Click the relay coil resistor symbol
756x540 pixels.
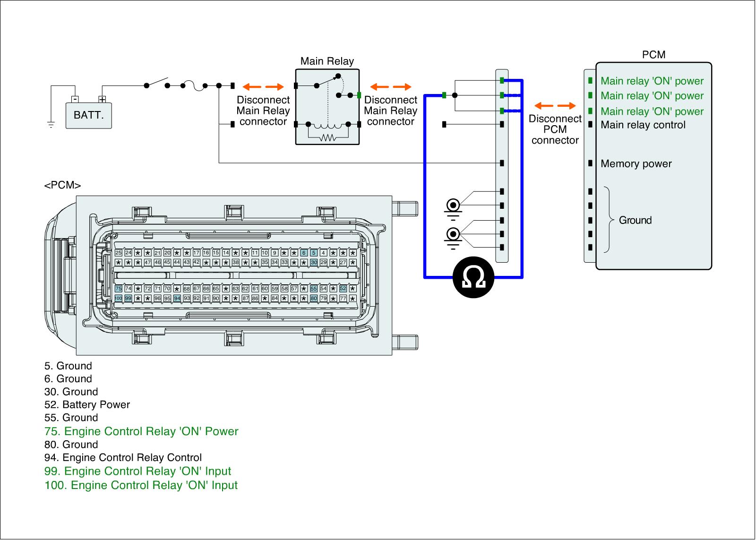pyautogui.click(x=327, y=138)
